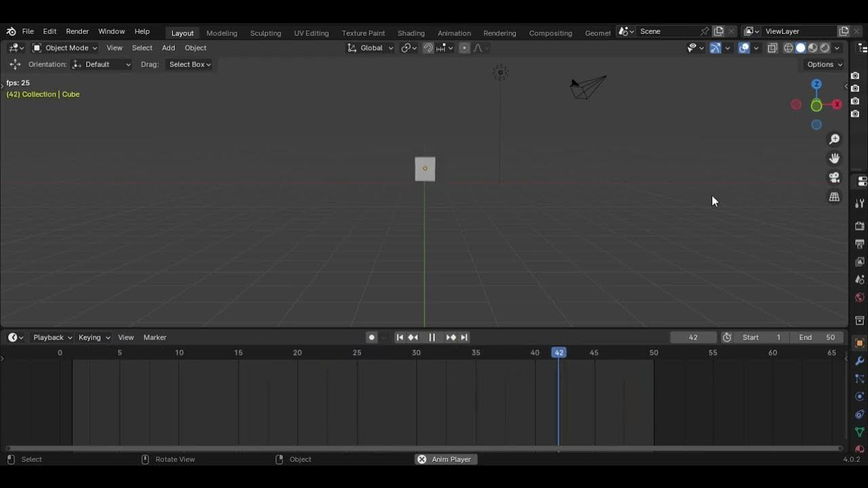Viewport: 868px width, 488px height.
Task: Click the End frame field
Action: [817, 338]
